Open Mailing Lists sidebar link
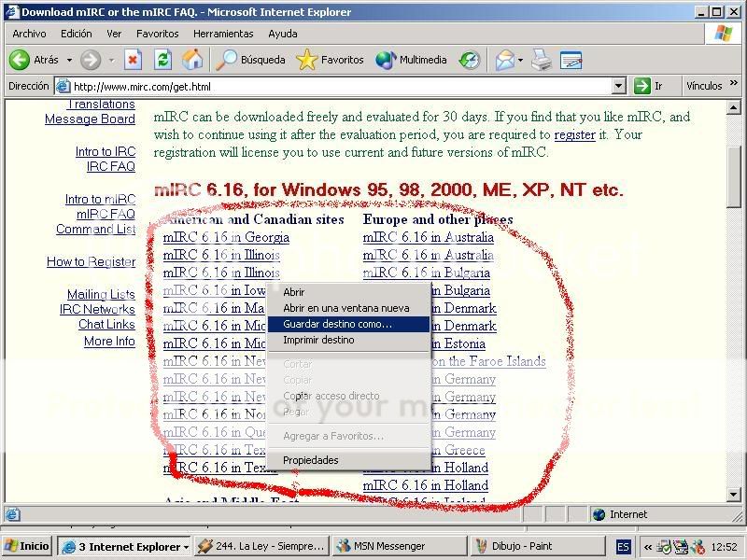The image size is (747, 560). [101, 294]
